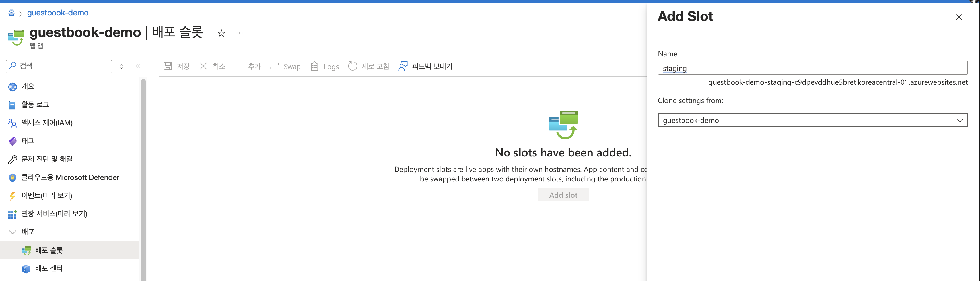Viewport: 980px width, 281px height.
Task: Click the swap arrows icon
Action: (275, 66)
